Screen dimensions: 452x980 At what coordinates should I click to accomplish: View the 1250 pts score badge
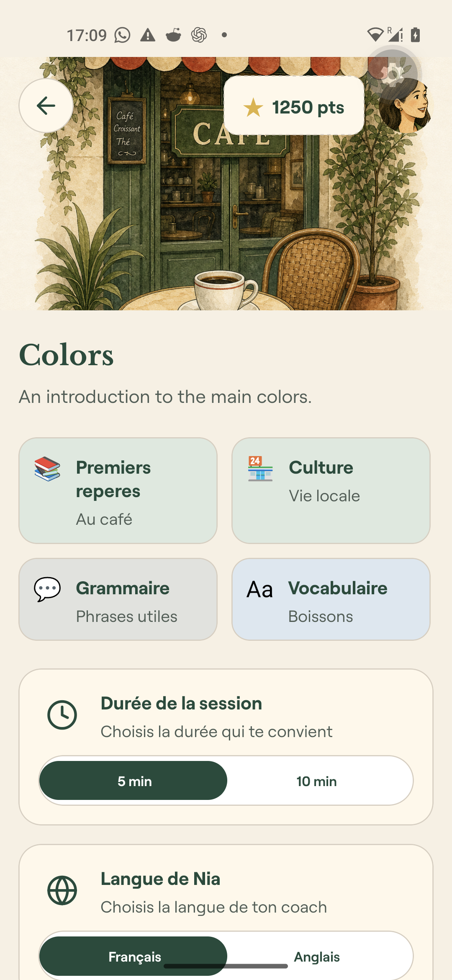(x=294, y=106)
